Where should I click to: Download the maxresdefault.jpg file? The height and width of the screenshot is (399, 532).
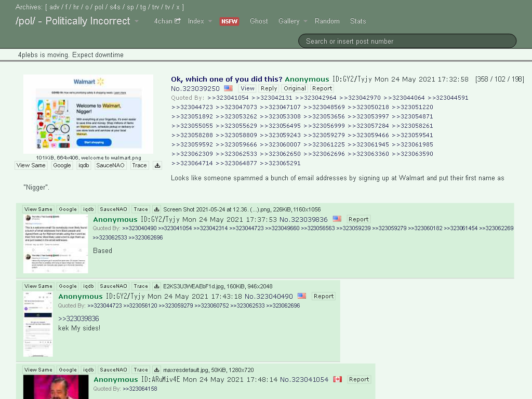[x=156, y=370]
